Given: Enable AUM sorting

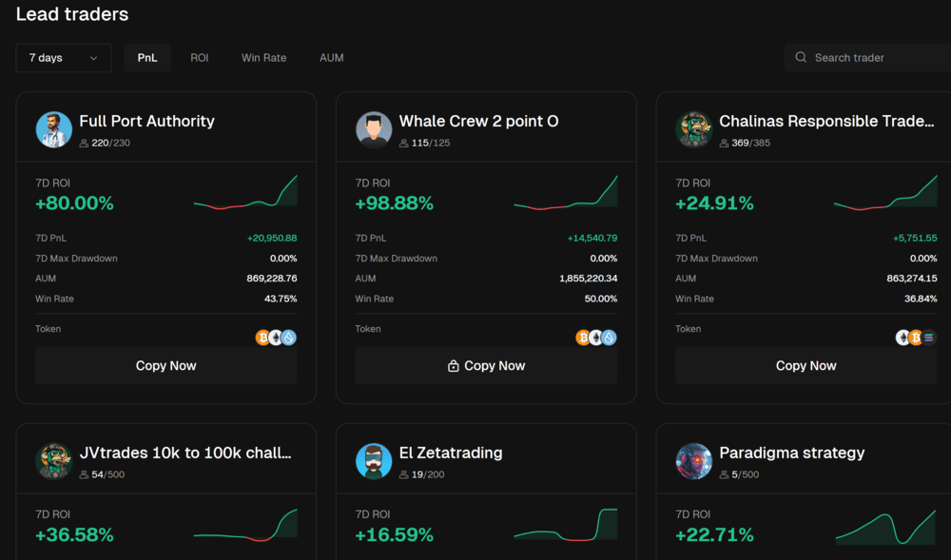Looking at the screenshot, I should pyautogui.click(x=331, y=57).
